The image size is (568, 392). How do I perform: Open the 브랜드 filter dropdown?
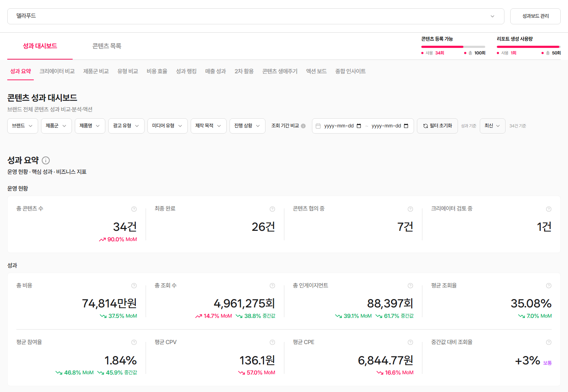23,126
